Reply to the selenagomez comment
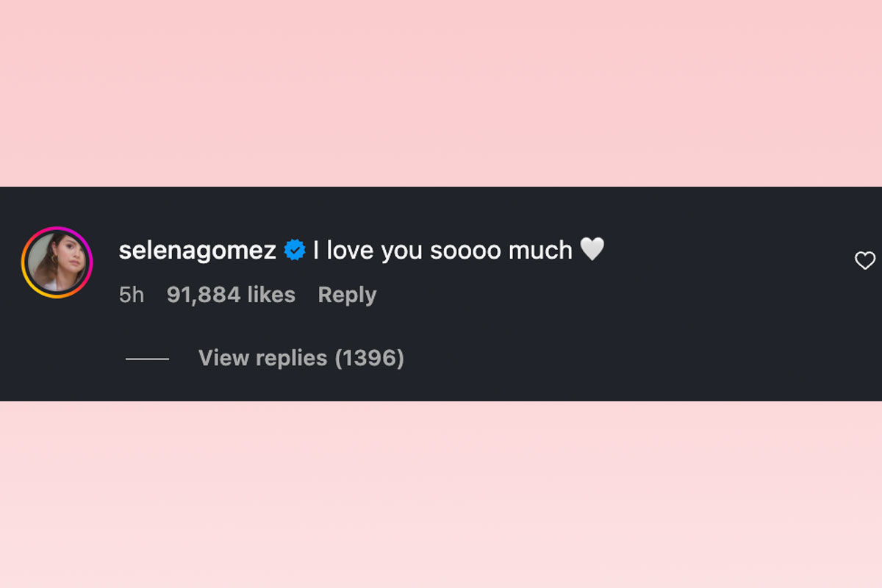882x588 pixels. (347, 295)
